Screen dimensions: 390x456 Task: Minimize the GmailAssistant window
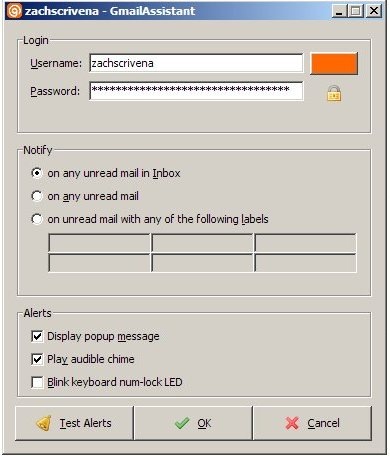(339, 11)
